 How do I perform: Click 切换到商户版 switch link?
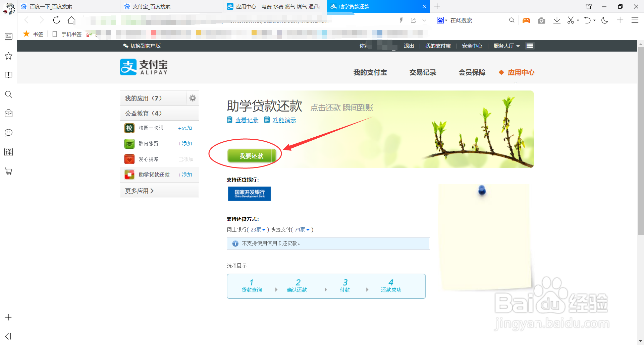click(142, 46)
